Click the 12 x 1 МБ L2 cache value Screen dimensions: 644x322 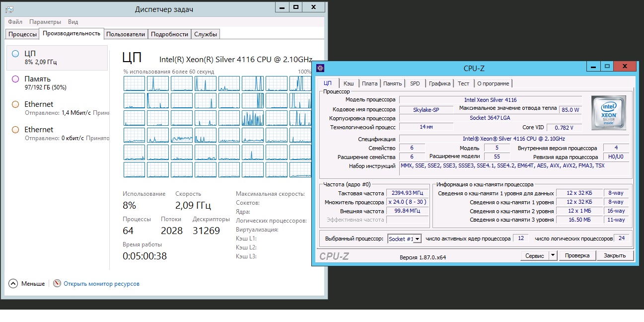tap(579, 211)
